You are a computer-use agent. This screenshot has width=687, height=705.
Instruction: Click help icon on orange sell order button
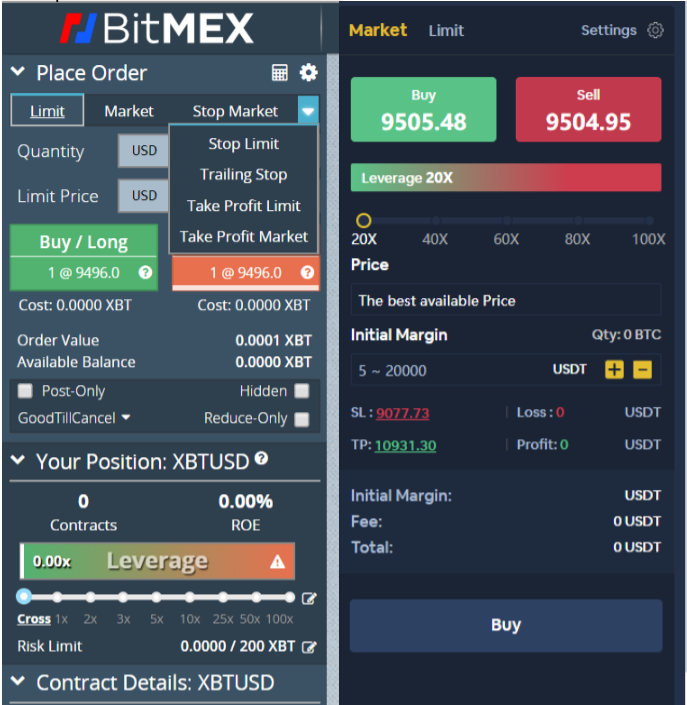click(307, 272)
